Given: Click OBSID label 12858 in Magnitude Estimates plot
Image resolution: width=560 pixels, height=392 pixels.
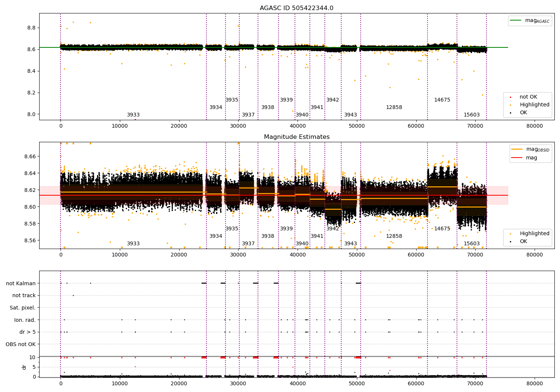Looking at the screenshot, I should 394,236.
